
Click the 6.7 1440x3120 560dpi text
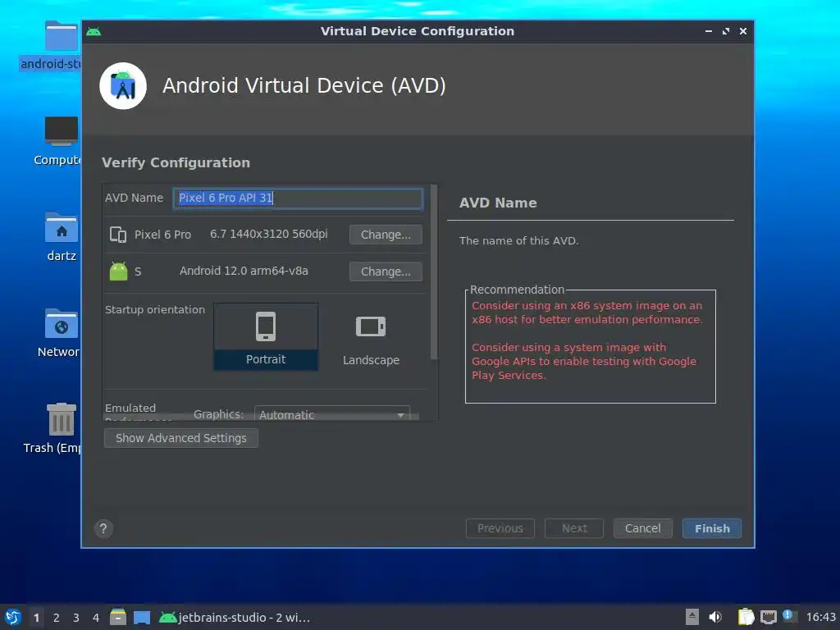268,234
